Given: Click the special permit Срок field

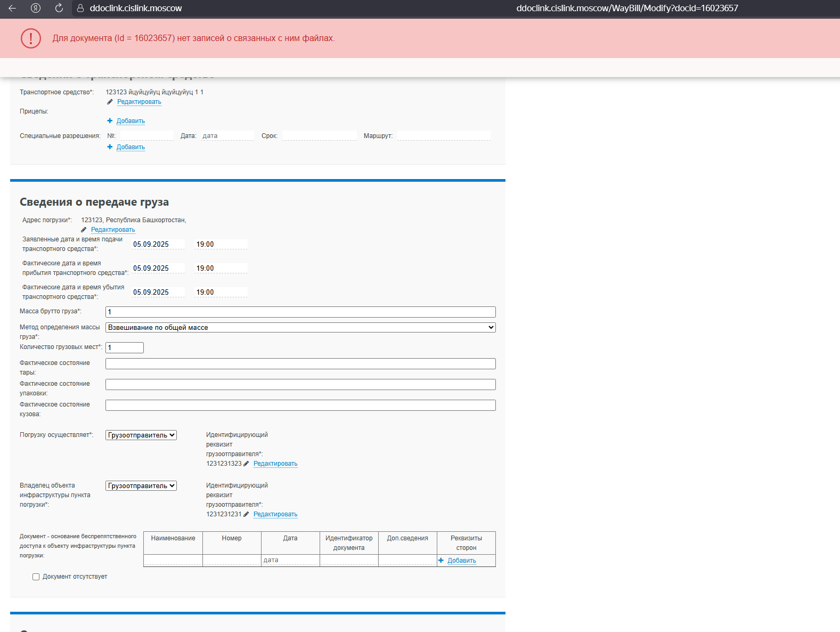Looking at the screenshot, I should pyautogui.click(x=320, y=136).
